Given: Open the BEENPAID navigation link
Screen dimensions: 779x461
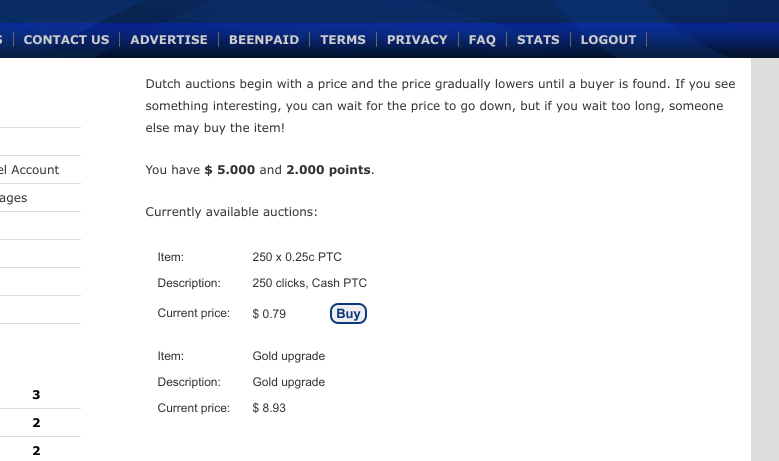Looking at the screenshot, I should 264,40.
